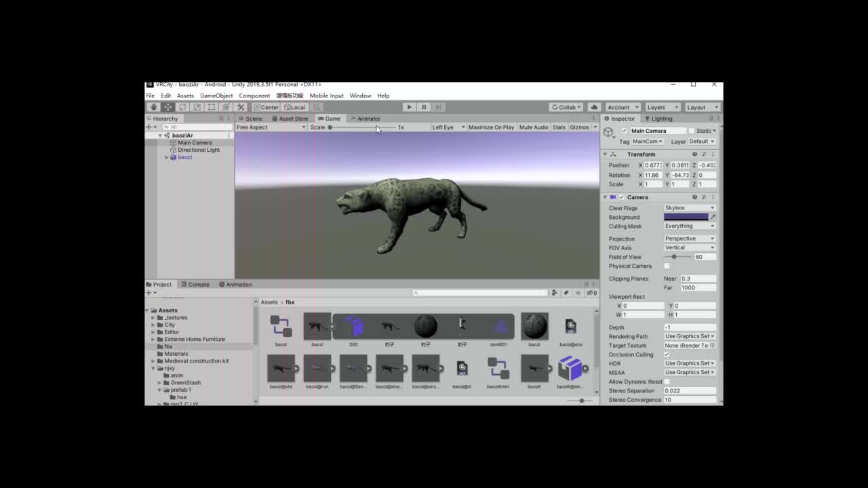Viewport: 868px width, 488px height.
Task: Click the Pause button
Action: point(424,107)
